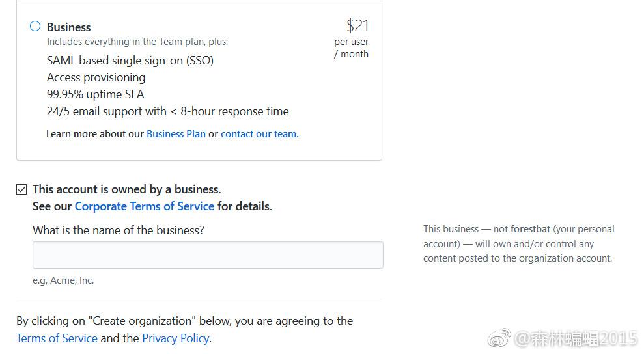Click the $21 price amount

point(357,26)
